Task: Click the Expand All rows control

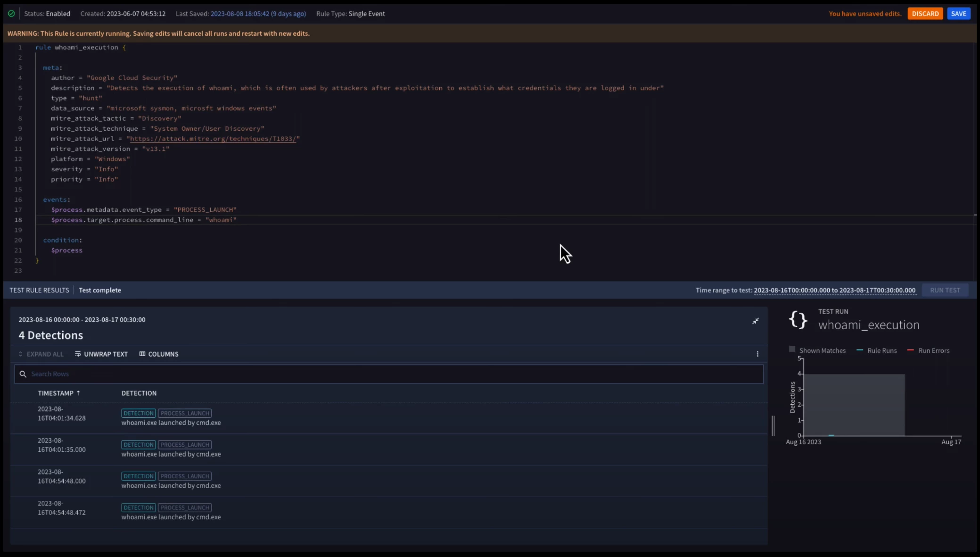Action: (41, 354)
